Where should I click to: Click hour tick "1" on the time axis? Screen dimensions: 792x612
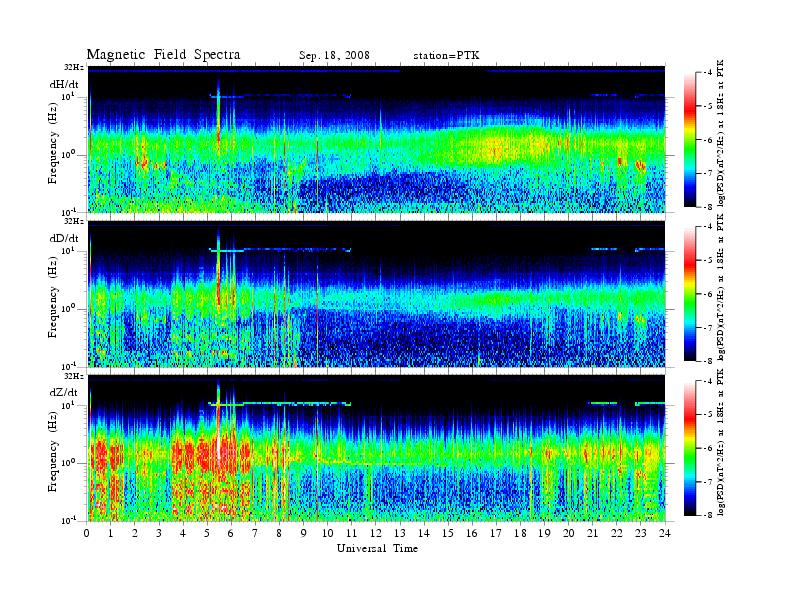[x=111, y=533]
